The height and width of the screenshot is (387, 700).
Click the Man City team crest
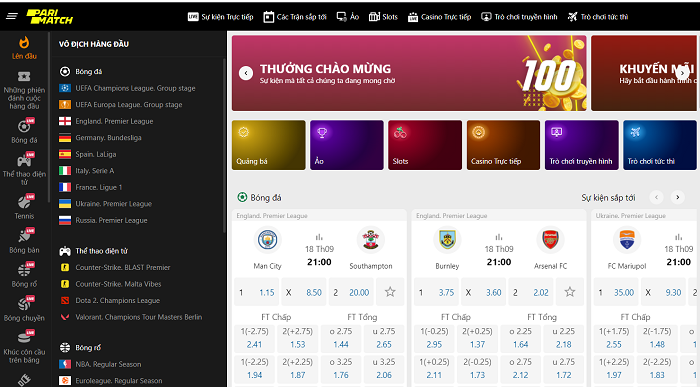(267, 240)
